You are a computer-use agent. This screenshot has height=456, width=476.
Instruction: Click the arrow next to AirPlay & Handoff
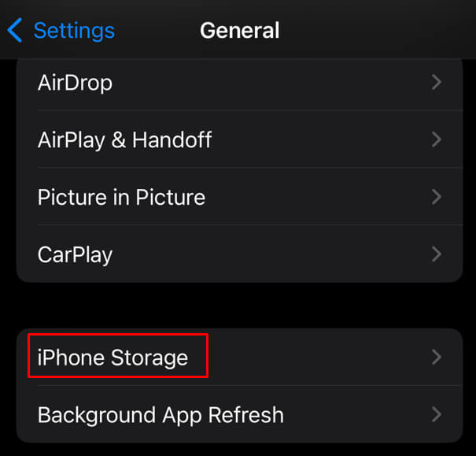tap(436, 139)
